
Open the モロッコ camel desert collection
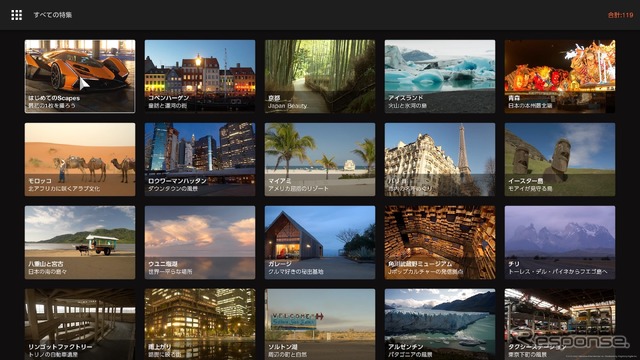(x=80, y=160)
